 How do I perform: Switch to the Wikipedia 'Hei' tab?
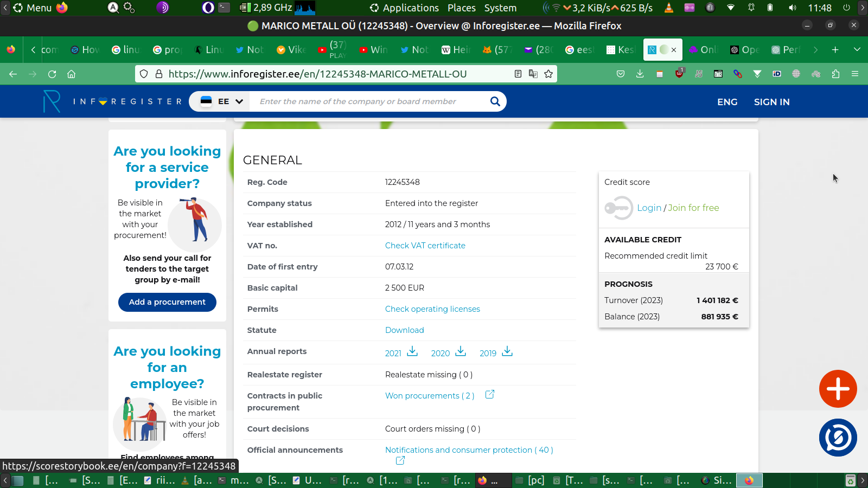(456, 50)
